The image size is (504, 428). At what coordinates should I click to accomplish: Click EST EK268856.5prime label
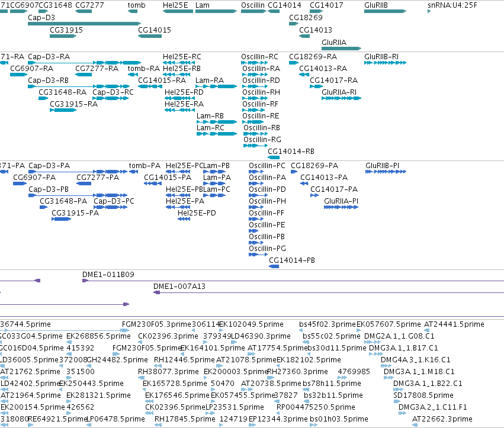[x=98, y=336]
